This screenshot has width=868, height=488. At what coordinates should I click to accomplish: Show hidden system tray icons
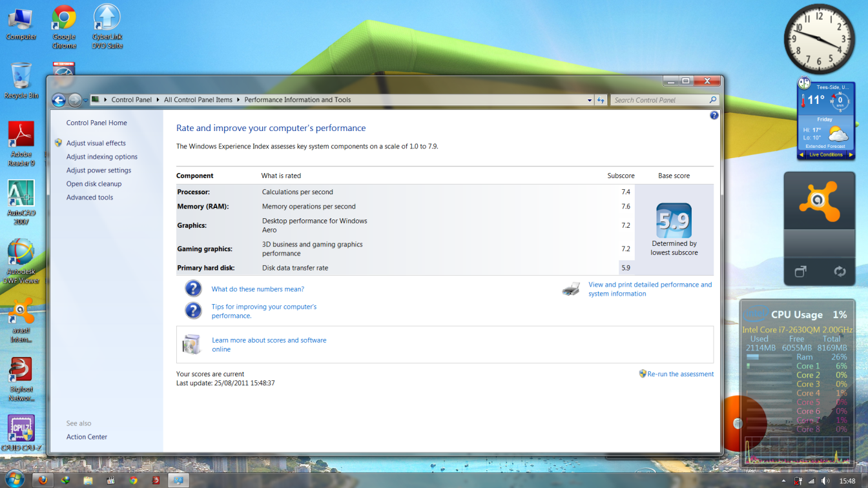(x=784, y=481)
